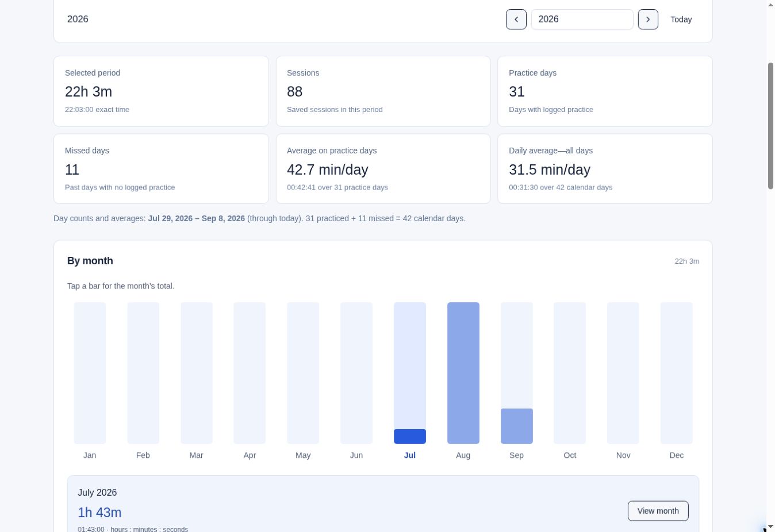Viewport: 775px width, 532px height.
Task: Click the July 2026 total 1h 43m
Action: pos(99,512)
